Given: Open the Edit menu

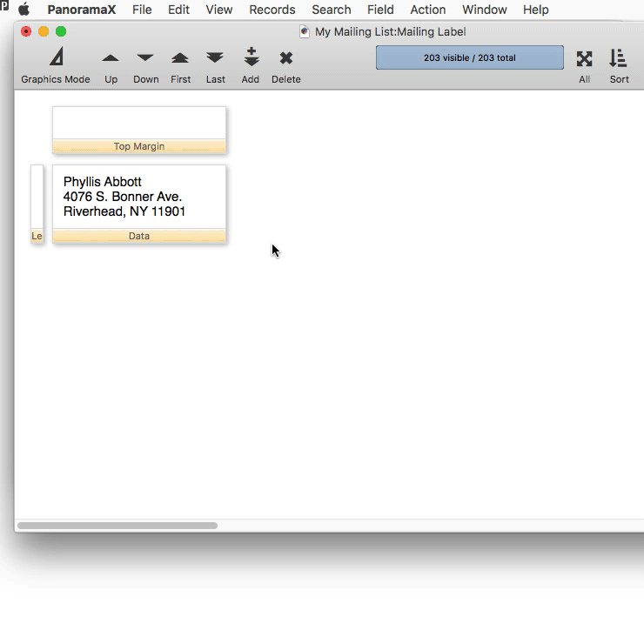Looking at the screenshot, I should point(178,10).
